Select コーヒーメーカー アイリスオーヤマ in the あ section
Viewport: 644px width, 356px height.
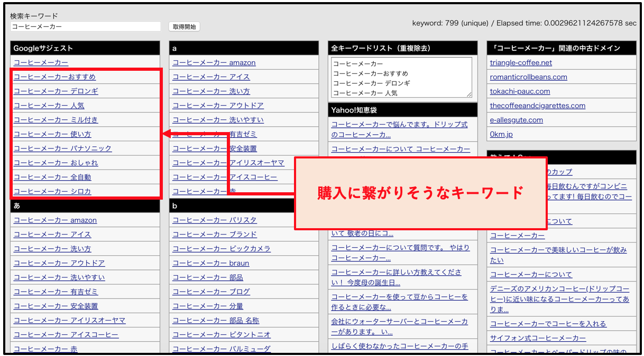69,320
